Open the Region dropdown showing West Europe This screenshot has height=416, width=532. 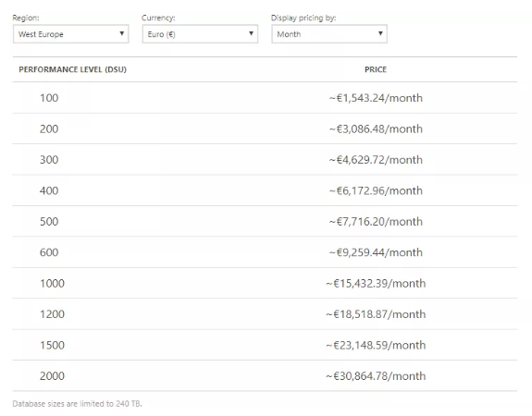(70, 34)
